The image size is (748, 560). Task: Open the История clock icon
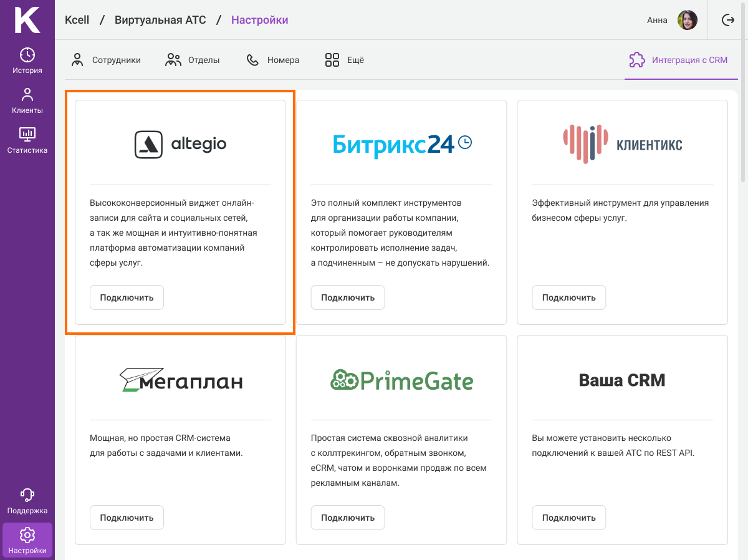(27, 55)
